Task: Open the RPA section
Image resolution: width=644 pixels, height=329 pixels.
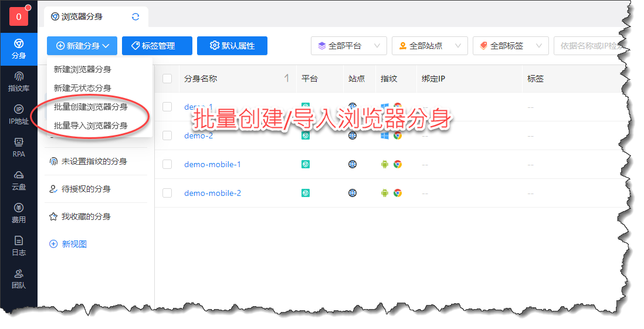Action: pos(19,147)
